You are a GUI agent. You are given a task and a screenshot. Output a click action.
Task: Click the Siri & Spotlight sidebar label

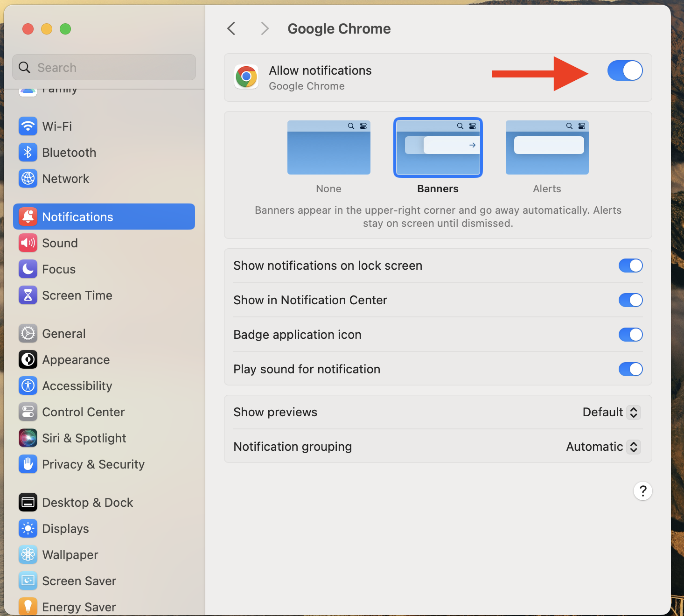coord(84,438)
